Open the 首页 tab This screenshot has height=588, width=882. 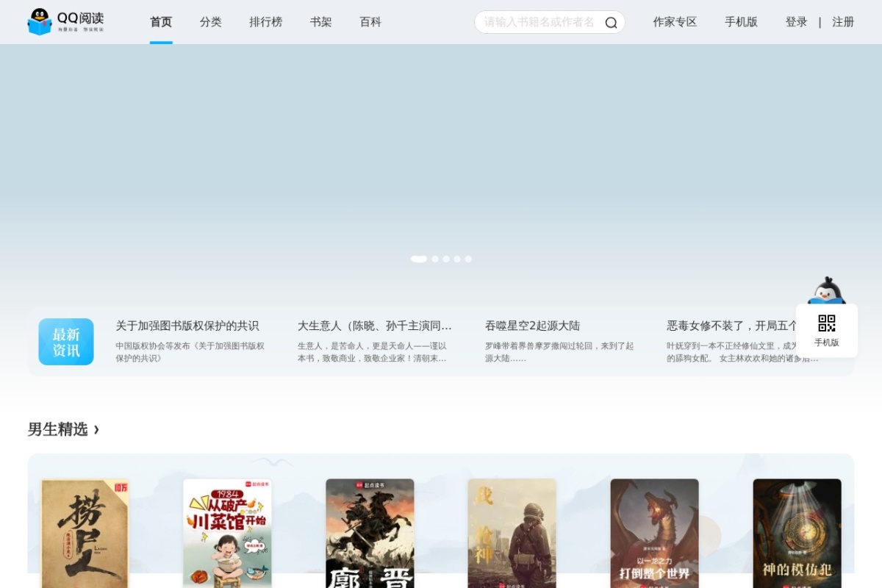pos(161,22)
